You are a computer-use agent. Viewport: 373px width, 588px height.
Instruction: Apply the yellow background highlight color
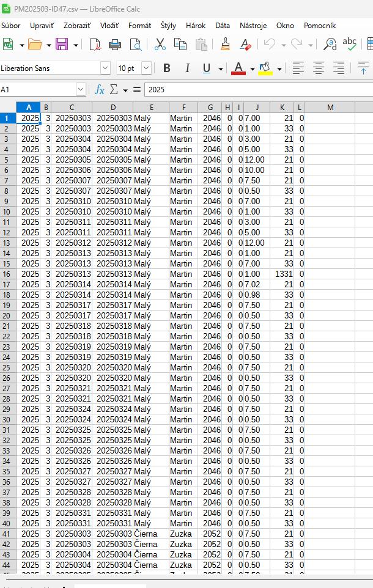[x=265, y=68]
